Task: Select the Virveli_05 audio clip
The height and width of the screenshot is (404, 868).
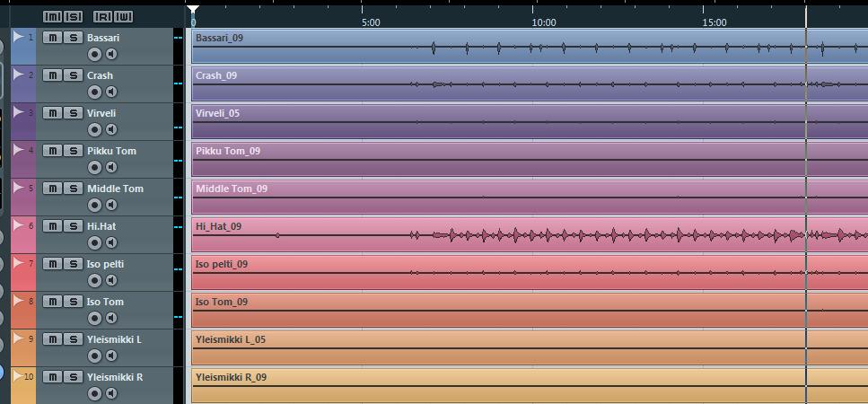Action: (530, 121)
